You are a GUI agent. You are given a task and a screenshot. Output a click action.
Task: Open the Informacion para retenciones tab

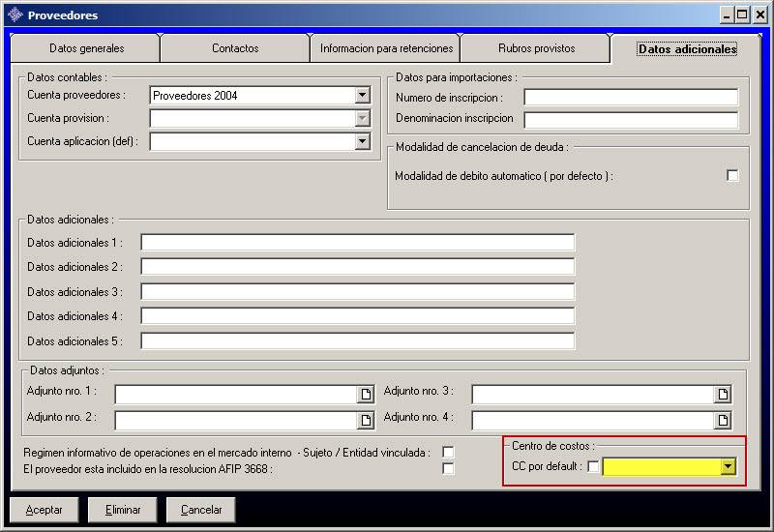pos(386,48)
